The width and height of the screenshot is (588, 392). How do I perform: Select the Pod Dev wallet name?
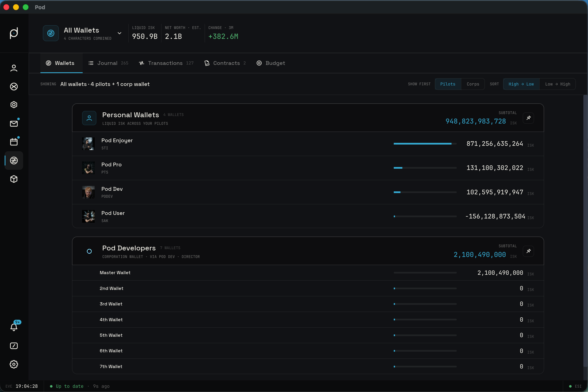click(112, 189)
